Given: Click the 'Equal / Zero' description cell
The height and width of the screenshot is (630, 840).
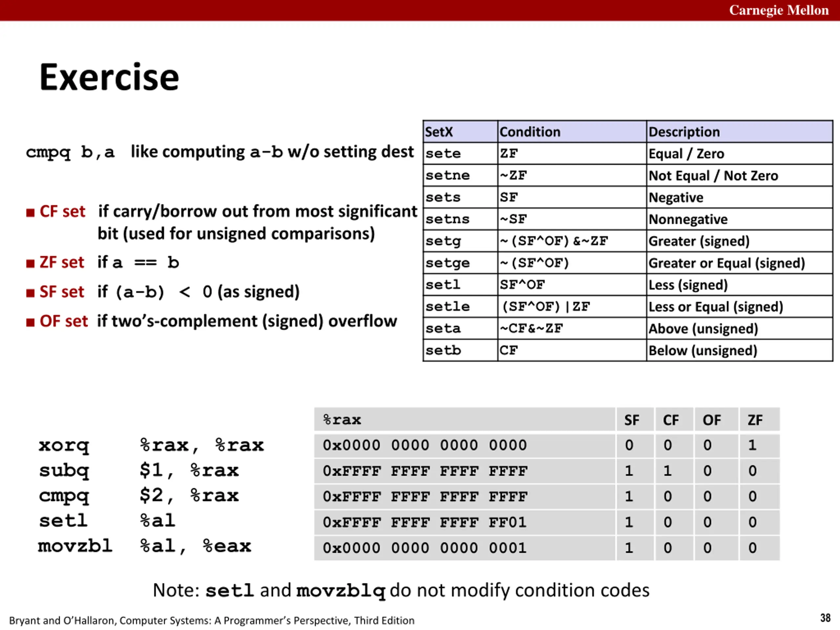Looking at the screenshot, I should (739, 154).
